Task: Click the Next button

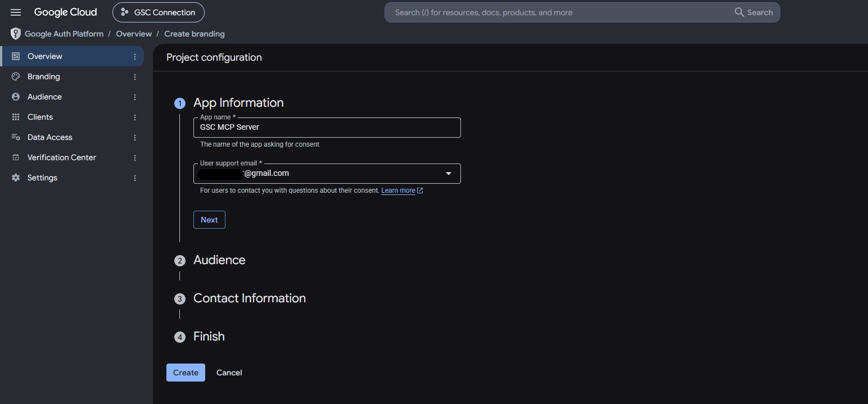Action: [x=209, y=220]
